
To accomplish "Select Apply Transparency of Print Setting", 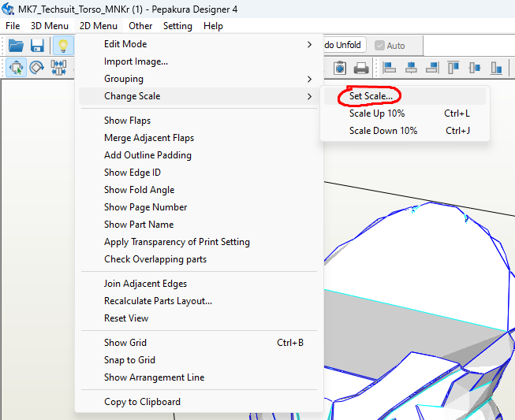I will [199, 242].
